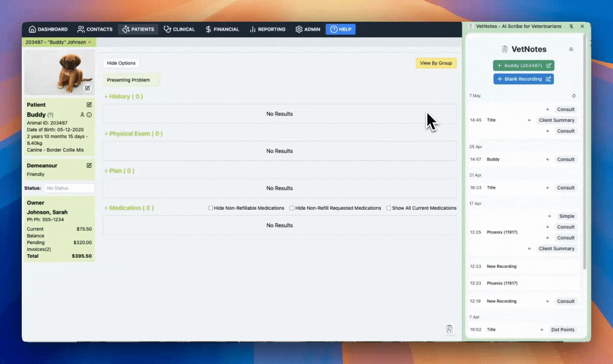Edit the Demeanour section
This screenshot has height=364, width=613.
pos(89,165)
